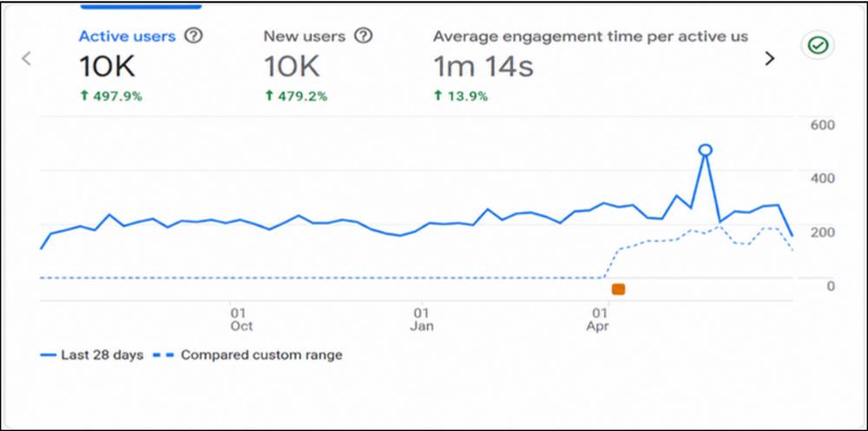Open green checkmark data quality icon
This screenshot has width=868, height=431.
click(x=819, y=45)
